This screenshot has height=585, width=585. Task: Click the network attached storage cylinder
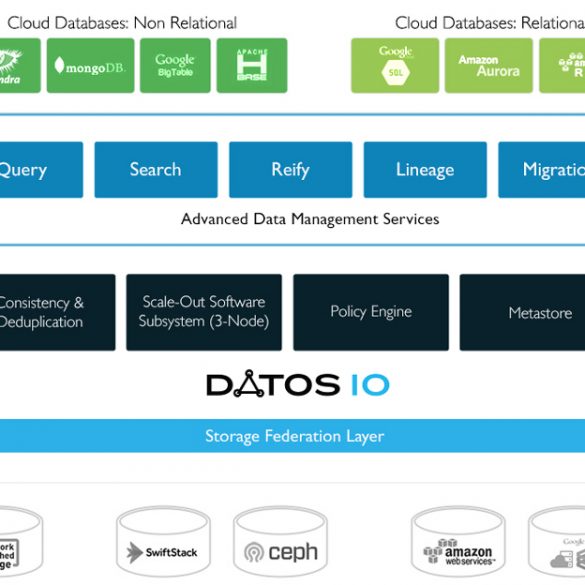coord(21,541)
